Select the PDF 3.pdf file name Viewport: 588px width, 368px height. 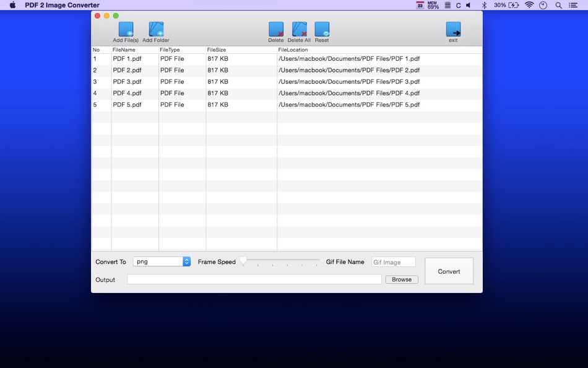127,82
